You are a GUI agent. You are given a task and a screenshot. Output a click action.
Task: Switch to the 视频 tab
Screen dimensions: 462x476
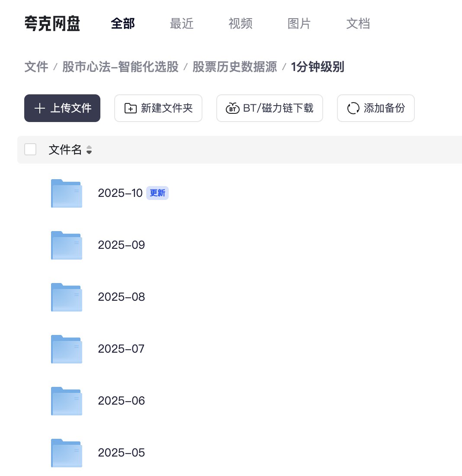[x=241, y=24]
